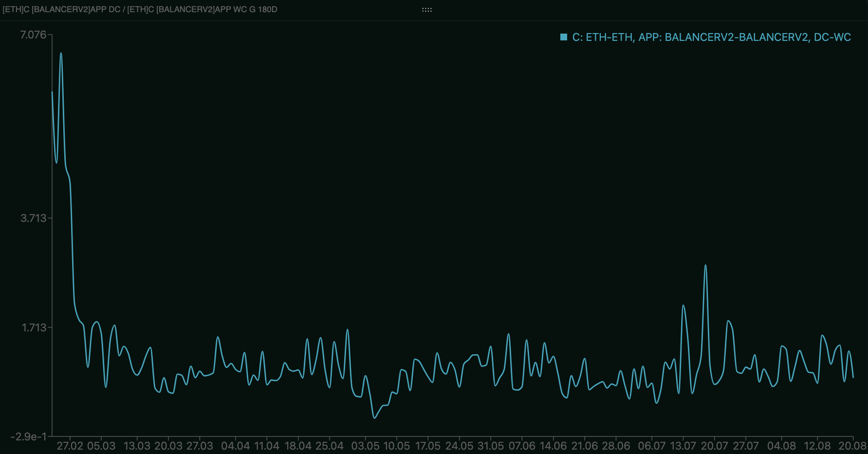
Task: Select the 03.05 x-axis date label
Action: pos(365,446)
